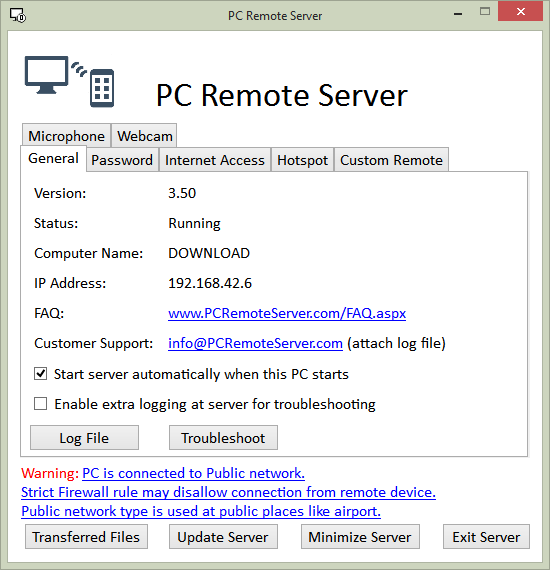Click the info@PCRemoteServer.com email link
550x570 pixels.
click(x=255, y=343)
